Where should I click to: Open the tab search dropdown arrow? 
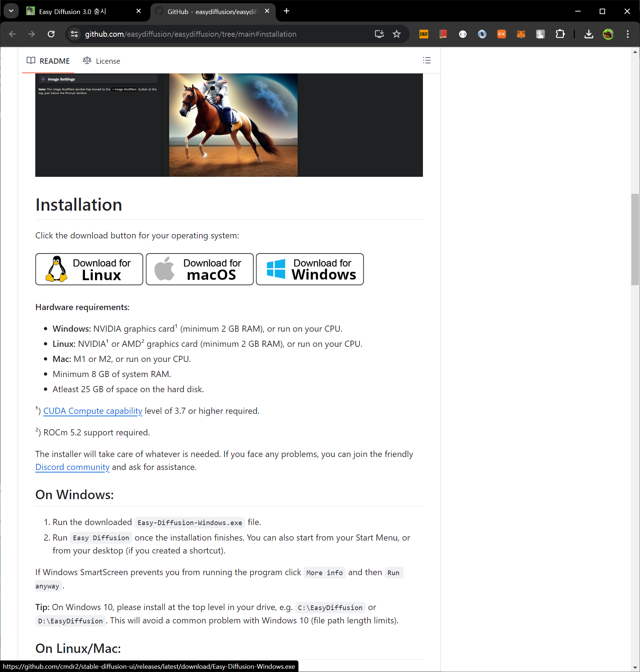(x=11, y=11)
